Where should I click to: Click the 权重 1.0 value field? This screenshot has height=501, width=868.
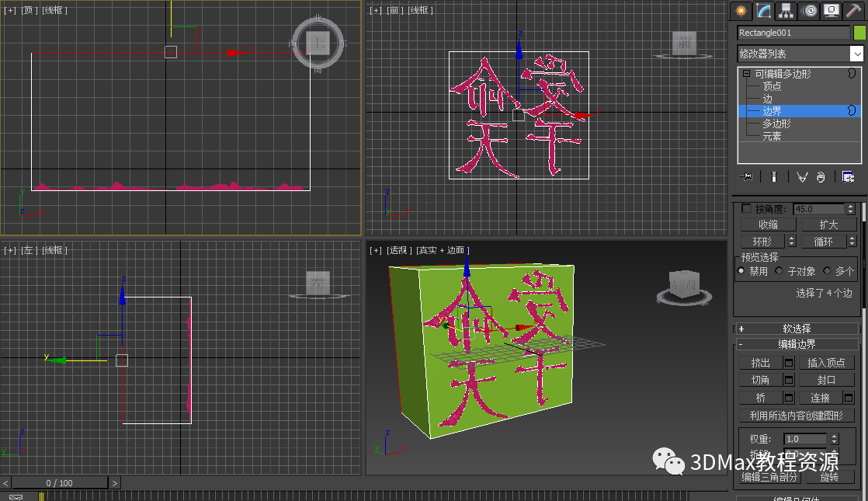coord(806,439)
